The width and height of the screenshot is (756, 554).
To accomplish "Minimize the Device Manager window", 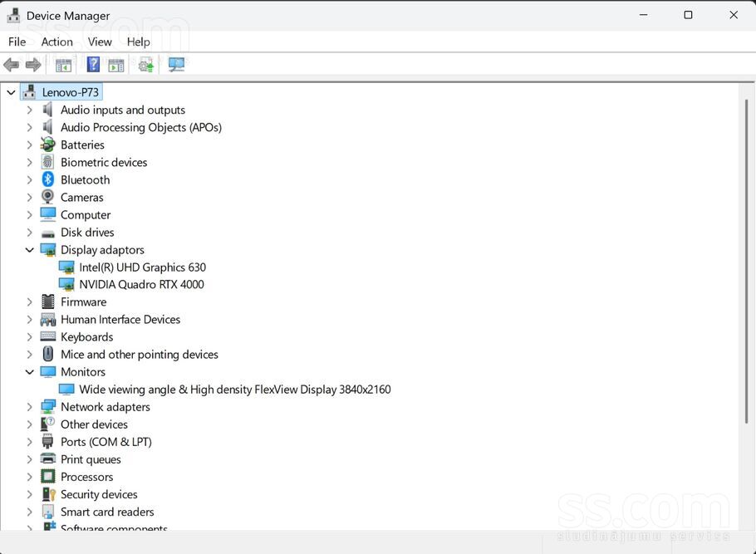I will 643,15.
